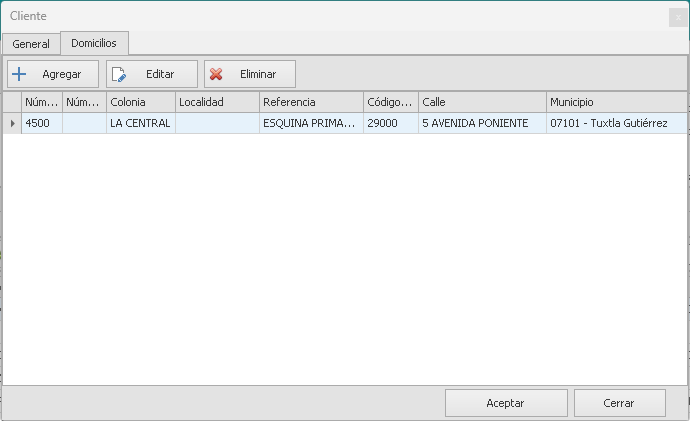Select the row indicator arrow of the first row

tap(12, 123)
